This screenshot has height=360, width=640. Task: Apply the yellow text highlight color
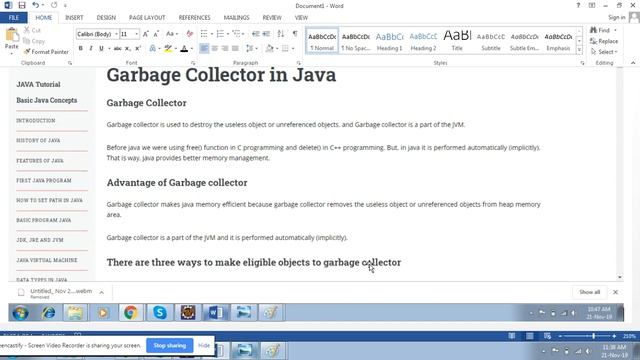click(x=168, y=49)
